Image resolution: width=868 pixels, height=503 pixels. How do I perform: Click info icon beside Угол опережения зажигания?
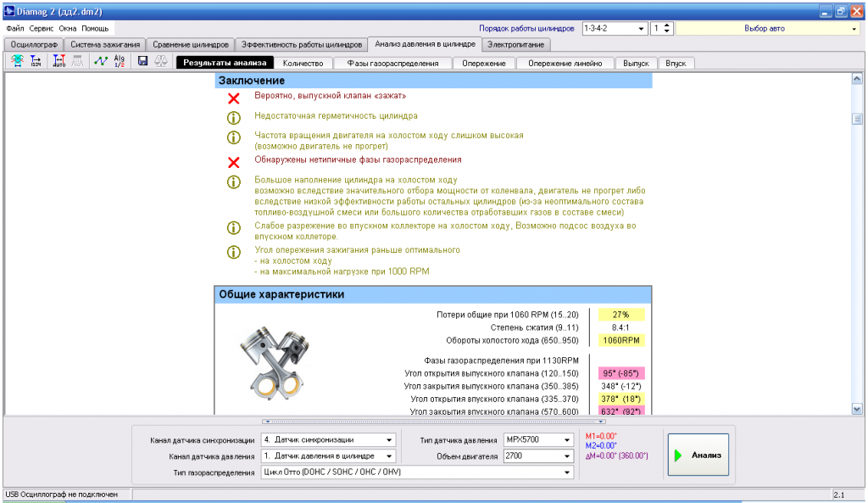pos(234,252)
